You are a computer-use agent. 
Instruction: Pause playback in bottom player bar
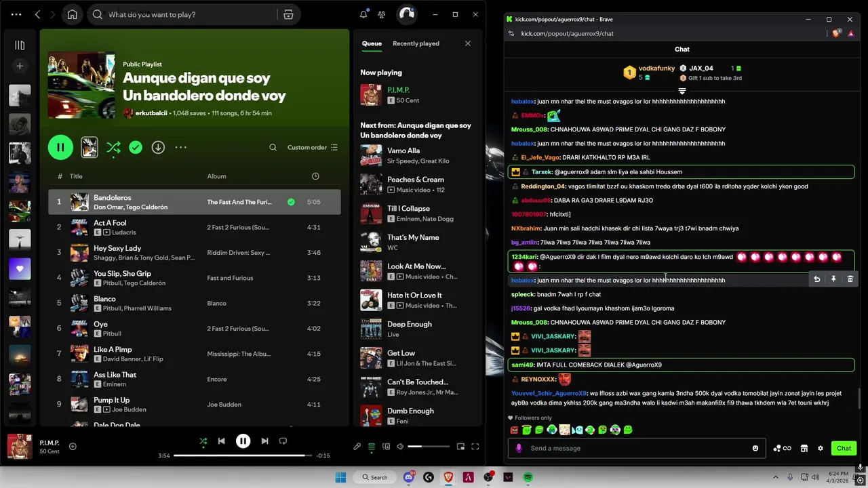coord(243,441)
